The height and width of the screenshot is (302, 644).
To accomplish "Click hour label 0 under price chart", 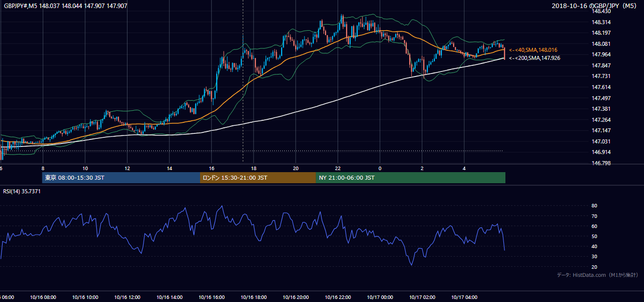I will tap(380, 168).
